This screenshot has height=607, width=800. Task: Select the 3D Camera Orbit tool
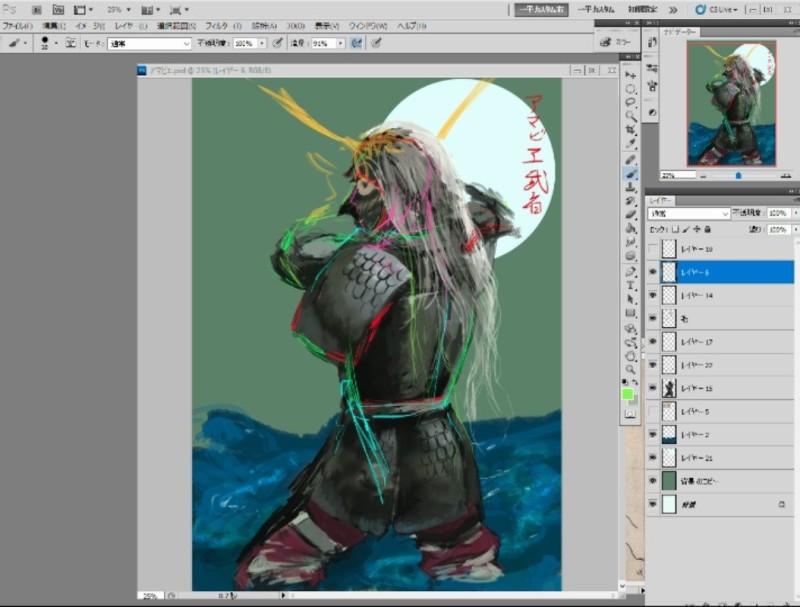(631, 343)
